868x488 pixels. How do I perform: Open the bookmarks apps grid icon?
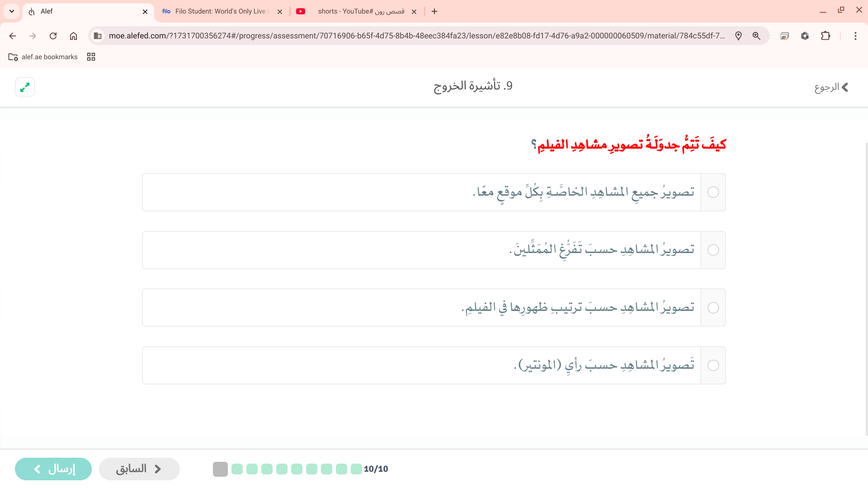[x=91, y=57]
